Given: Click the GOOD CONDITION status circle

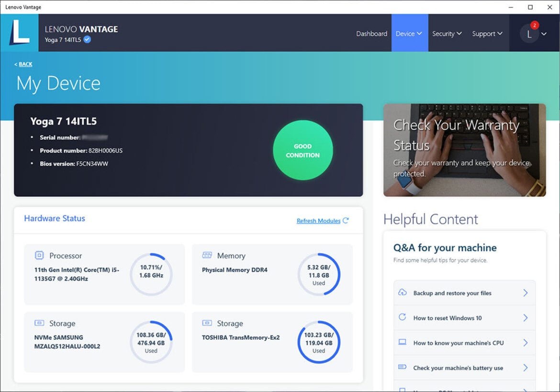Looking at the screenshot, I should click(303, 150).
